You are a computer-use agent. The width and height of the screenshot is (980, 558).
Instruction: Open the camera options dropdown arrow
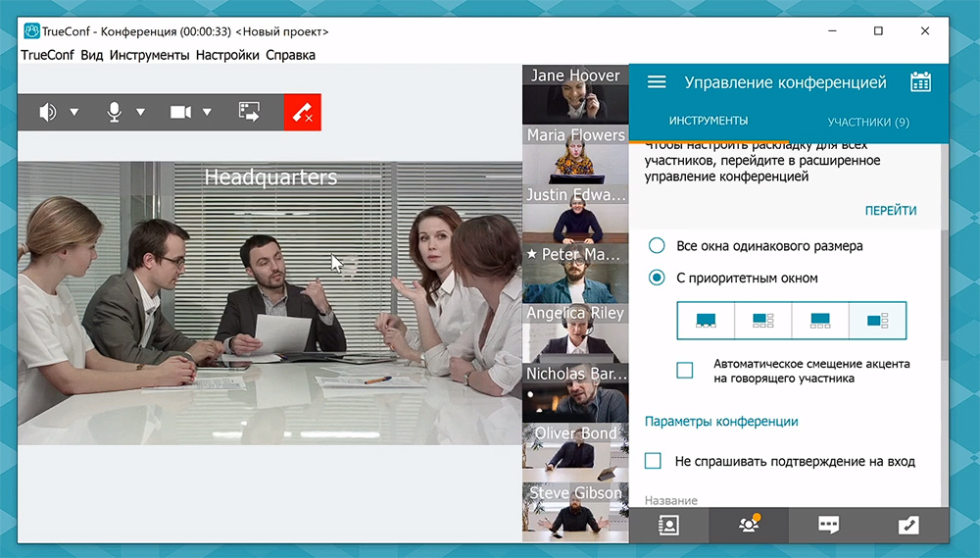click(207, 113)
